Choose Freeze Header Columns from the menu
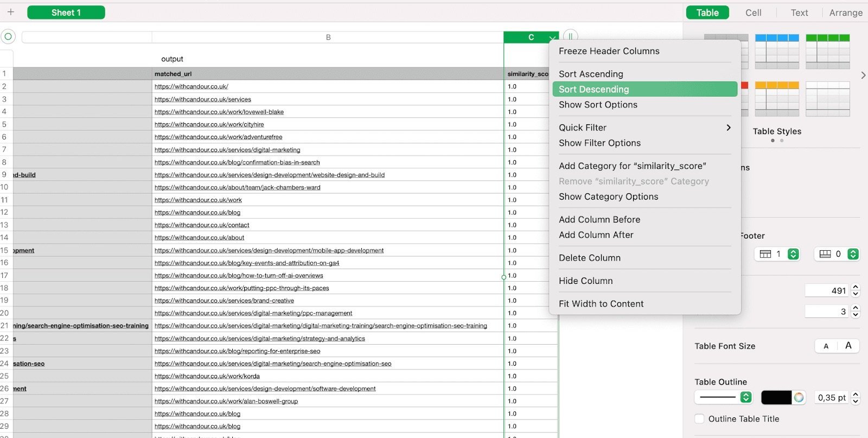Screen dimensions: 868x438 click(x=644, y=51)
